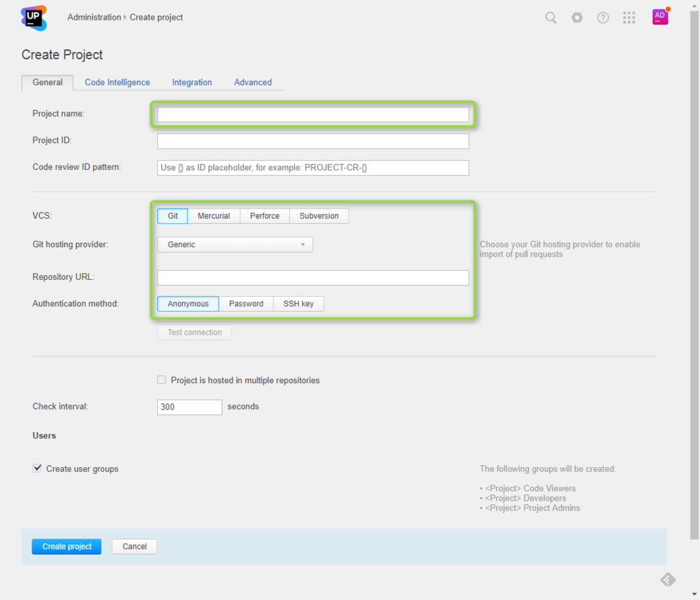Click the Upsource logo icon
700x600 pixels.
[33, 18]
